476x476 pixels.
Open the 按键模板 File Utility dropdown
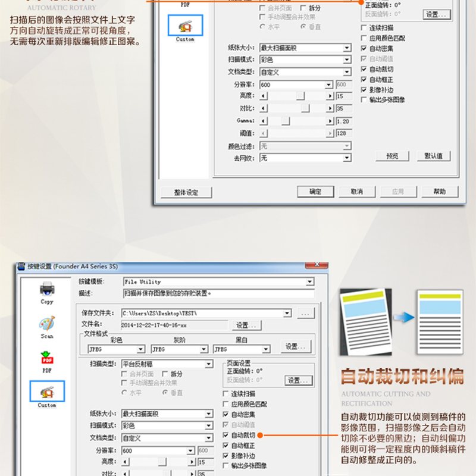(x=309, y=281)
